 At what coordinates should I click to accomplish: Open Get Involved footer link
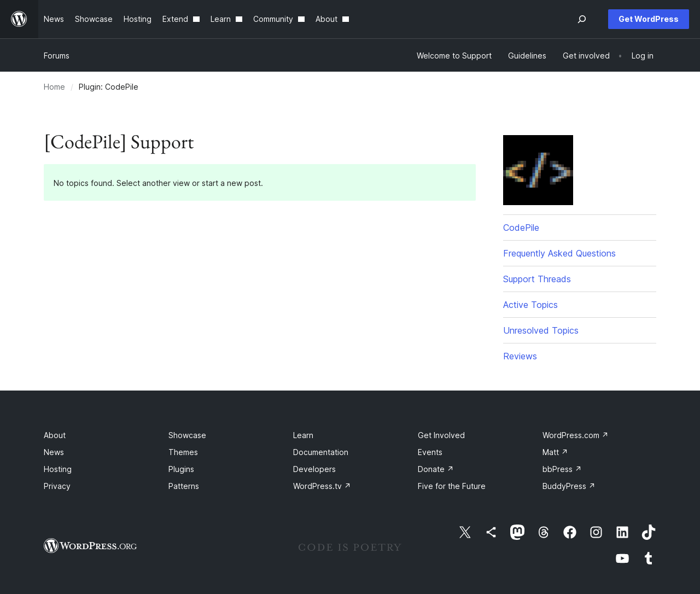441,435
